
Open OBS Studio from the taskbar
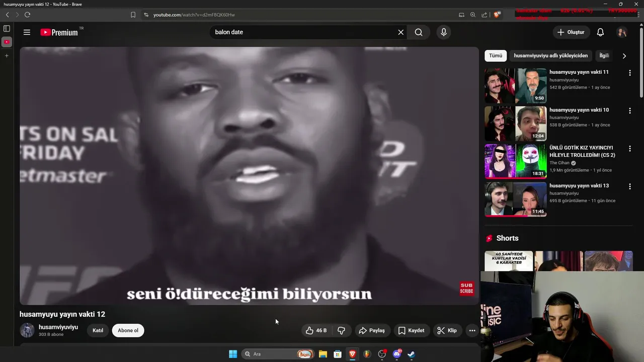click(382, 354)
